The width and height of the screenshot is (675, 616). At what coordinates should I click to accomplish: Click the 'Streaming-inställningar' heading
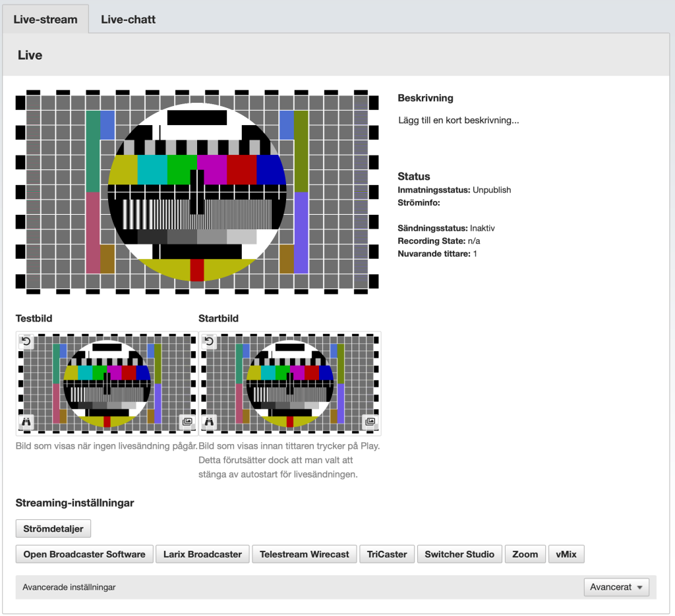pos(75,503)
